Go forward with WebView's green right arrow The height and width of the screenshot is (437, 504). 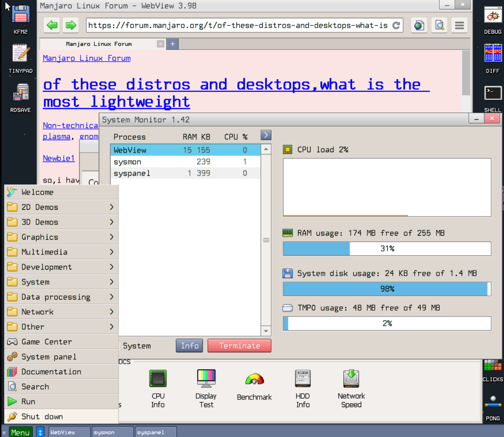coord(71,25)
